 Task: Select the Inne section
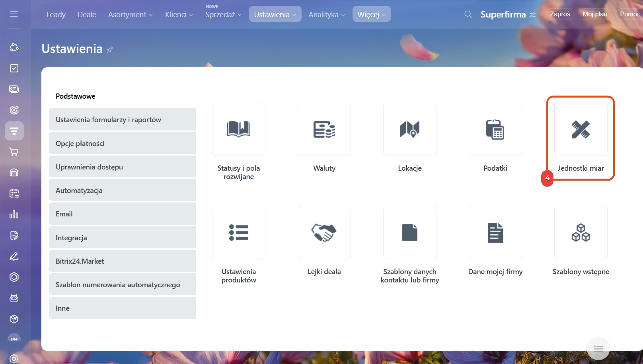click(x=122, y=308)
